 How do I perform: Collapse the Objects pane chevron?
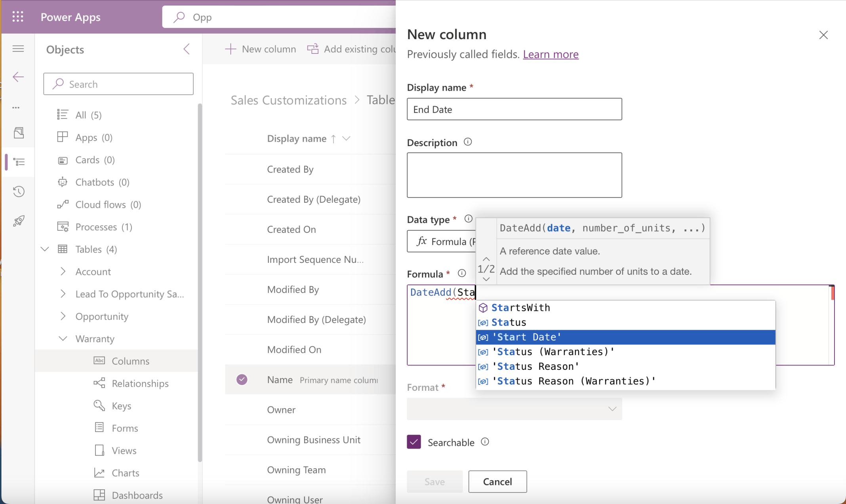(x=187, y=49)
